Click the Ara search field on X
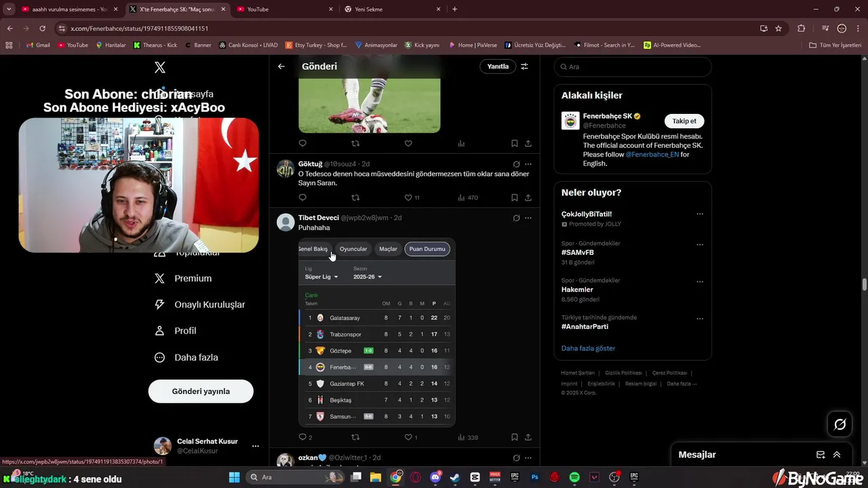Screen dimensions: 868x488 [633, 66]
